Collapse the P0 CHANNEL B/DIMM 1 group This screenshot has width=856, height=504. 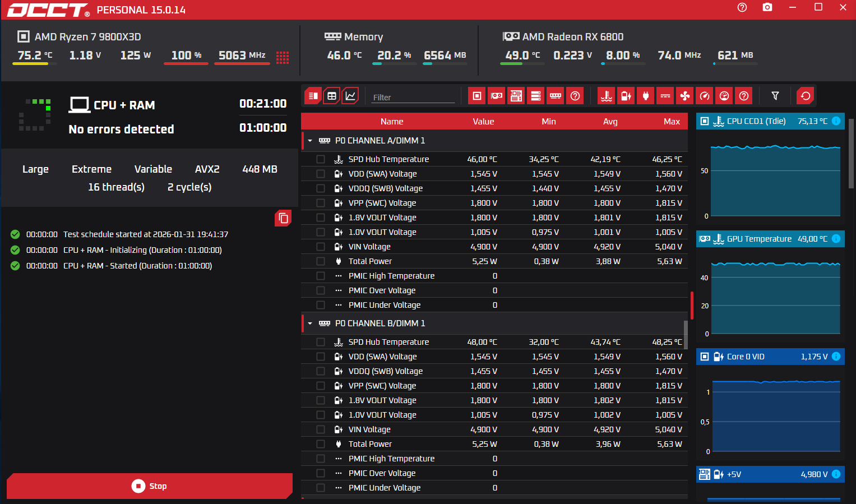click(310, 323)
